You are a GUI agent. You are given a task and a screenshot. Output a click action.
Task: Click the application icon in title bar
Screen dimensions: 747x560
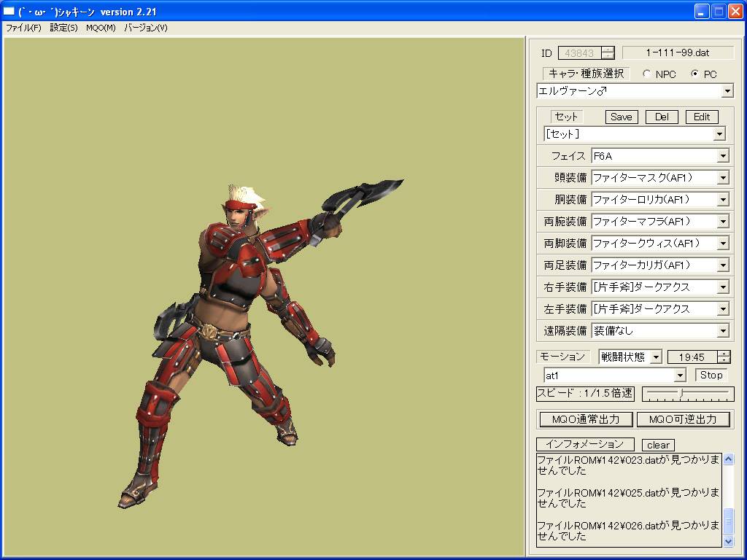pyautogui.click(x=9, y=11)
